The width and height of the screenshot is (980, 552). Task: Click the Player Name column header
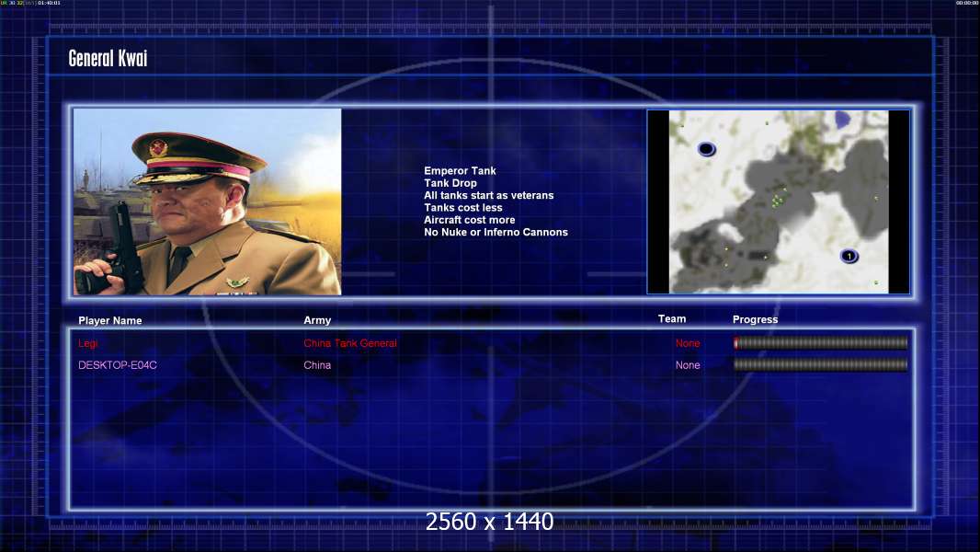pos(110,320)
